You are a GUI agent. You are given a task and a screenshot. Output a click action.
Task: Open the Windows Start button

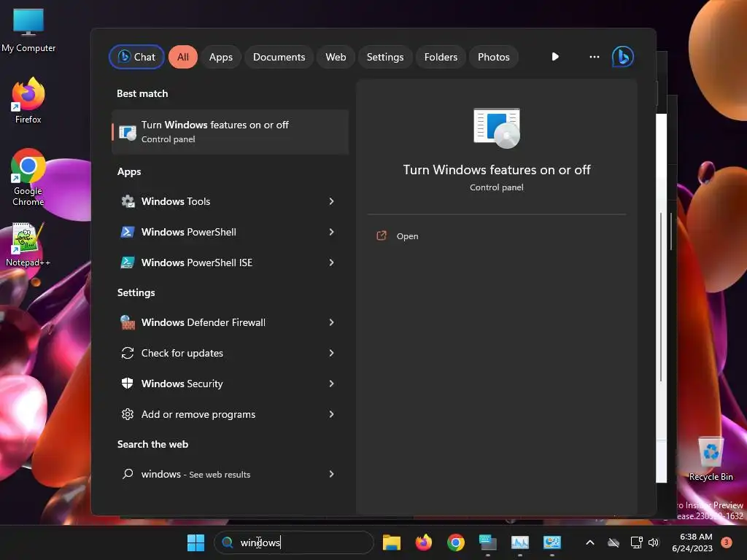coord(196,542)
